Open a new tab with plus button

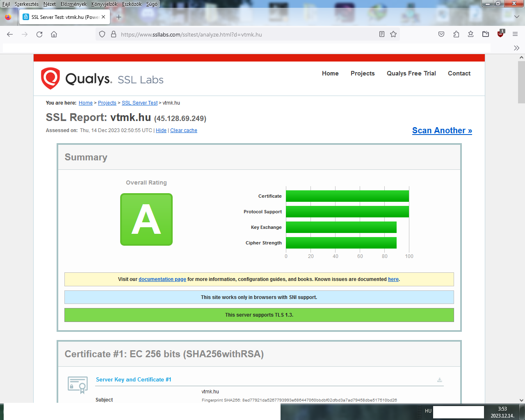(x=119, y=17)
